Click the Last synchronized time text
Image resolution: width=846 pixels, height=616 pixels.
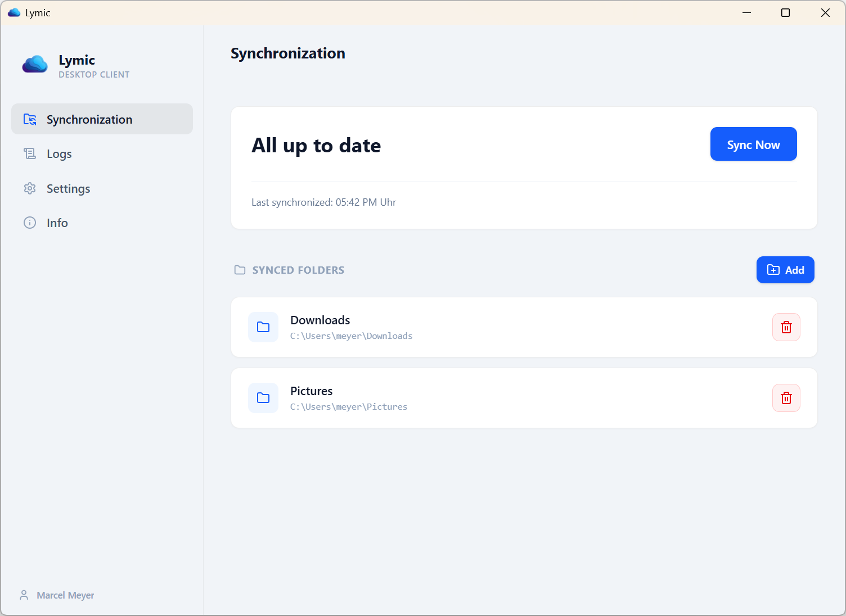323,202
